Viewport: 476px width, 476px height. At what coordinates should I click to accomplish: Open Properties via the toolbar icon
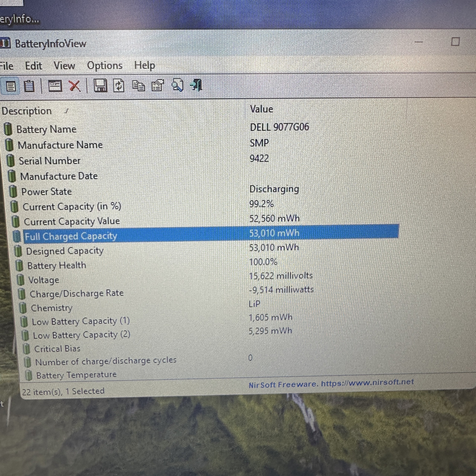coord(158,86)
